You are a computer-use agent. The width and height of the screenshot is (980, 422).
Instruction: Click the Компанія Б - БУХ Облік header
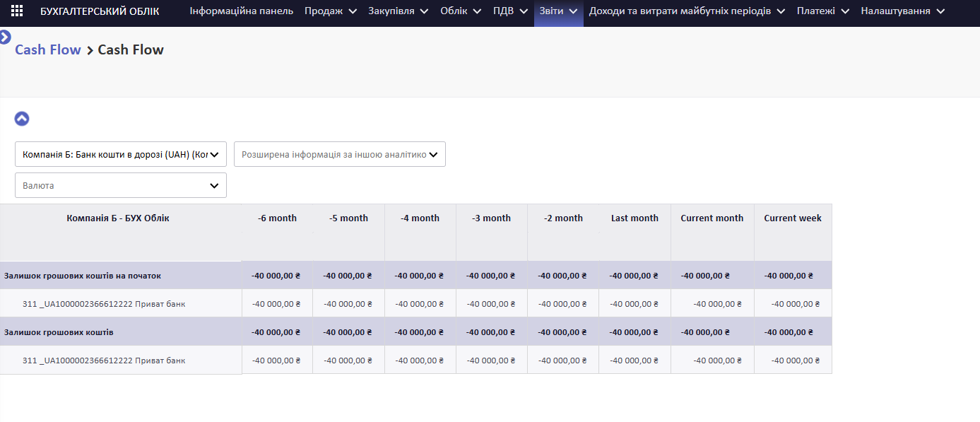[x=118, y=218]
